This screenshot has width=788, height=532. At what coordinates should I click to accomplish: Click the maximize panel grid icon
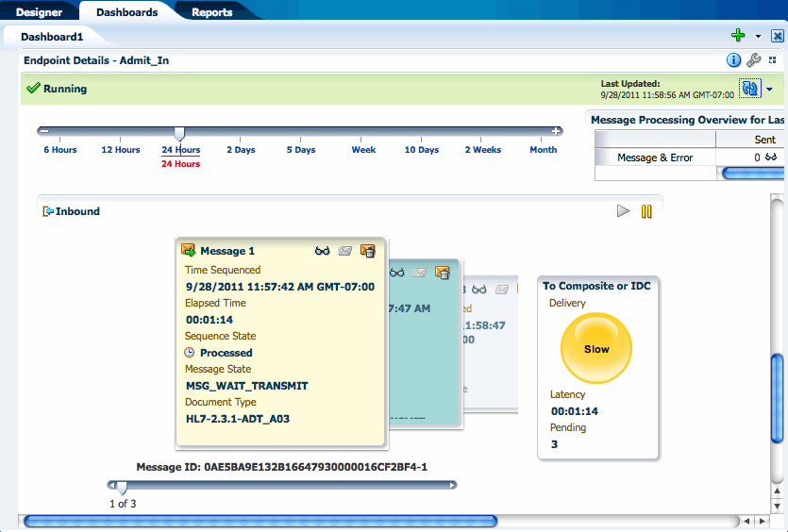coord(772,60)
